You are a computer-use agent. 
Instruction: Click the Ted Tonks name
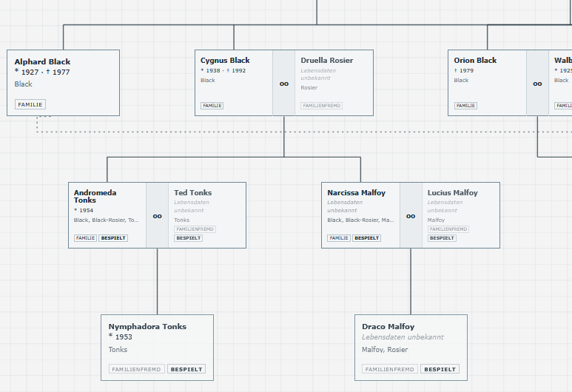point(192,192)
